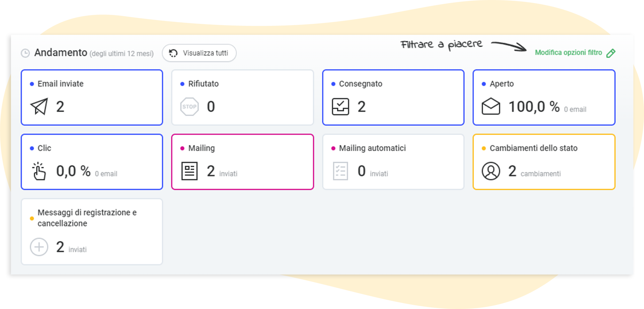
Task: Click the inbox checkmark icon in Consegnato
Action: point(340,107)
